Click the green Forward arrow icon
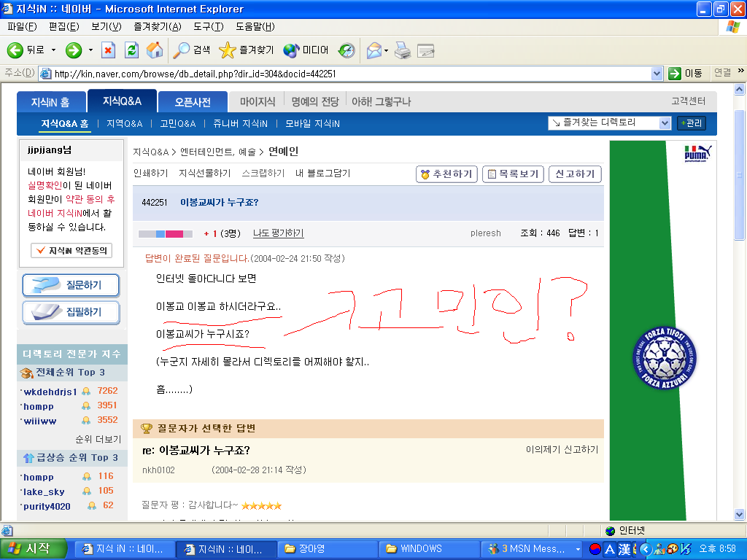 (74, 50)
